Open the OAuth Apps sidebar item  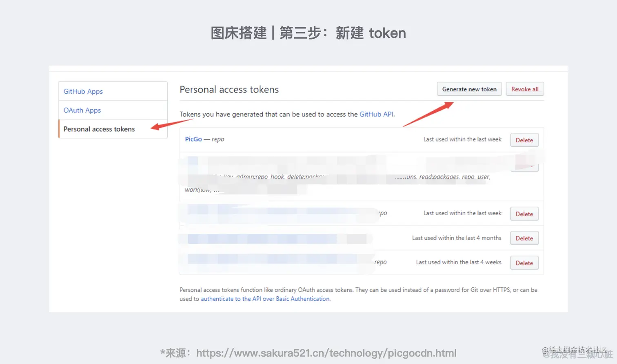[x=113, y=110]
